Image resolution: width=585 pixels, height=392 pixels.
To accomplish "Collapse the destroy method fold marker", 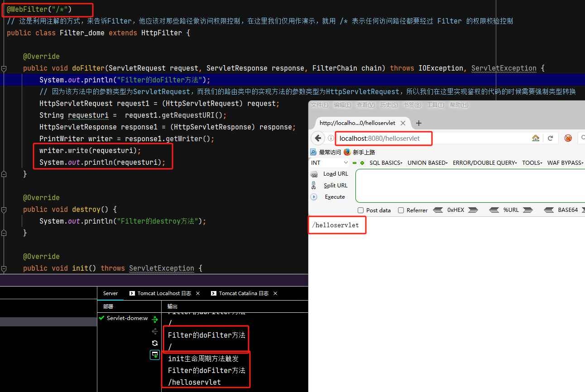I will [x=4, y=210].
